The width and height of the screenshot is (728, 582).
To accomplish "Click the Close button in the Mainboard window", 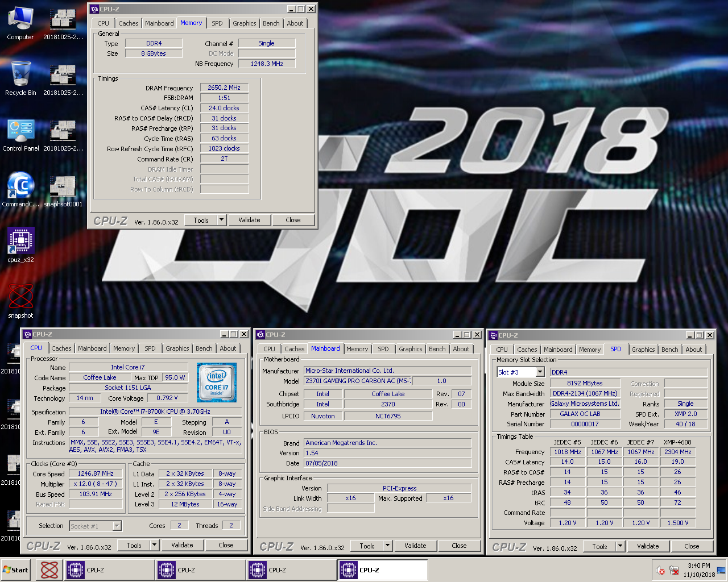I will [459, 546].
